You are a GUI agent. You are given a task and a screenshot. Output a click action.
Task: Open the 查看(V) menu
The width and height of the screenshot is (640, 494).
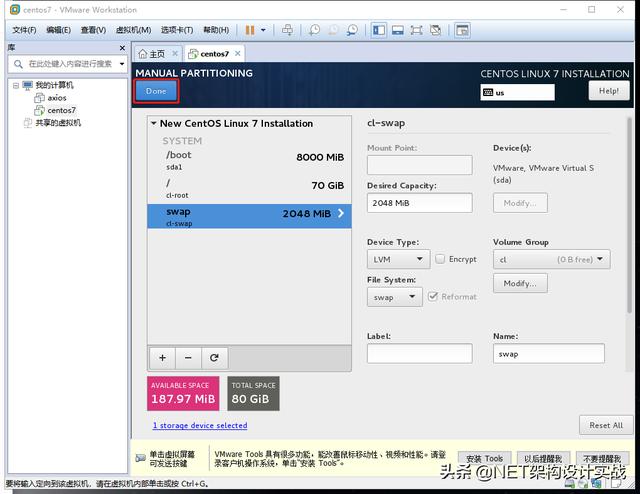93,30
